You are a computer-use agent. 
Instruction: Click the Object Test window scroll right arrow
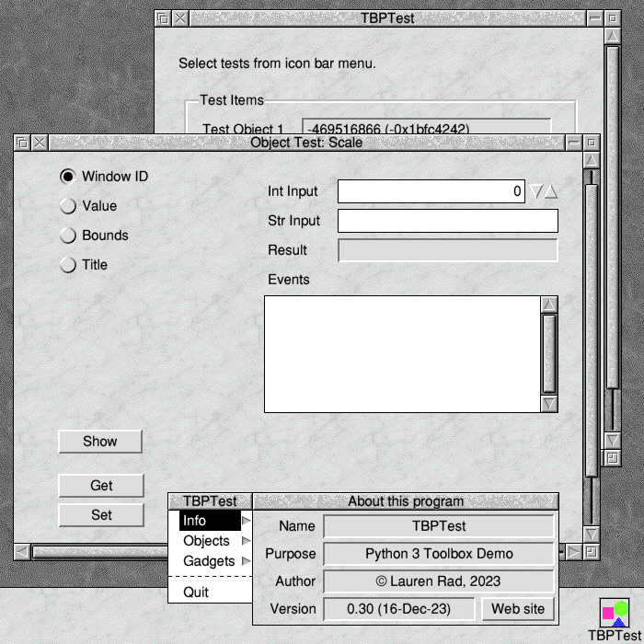[x=573, y=552]
